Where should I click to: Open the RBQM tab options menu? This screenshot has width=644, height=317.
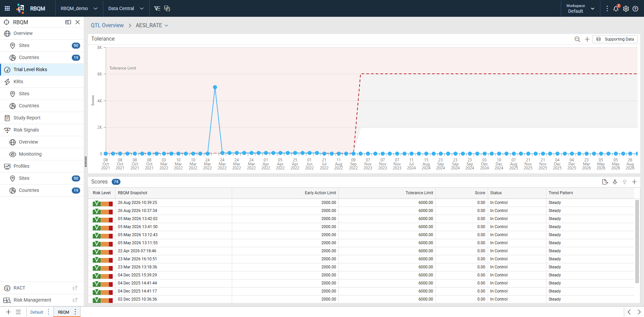75,312
